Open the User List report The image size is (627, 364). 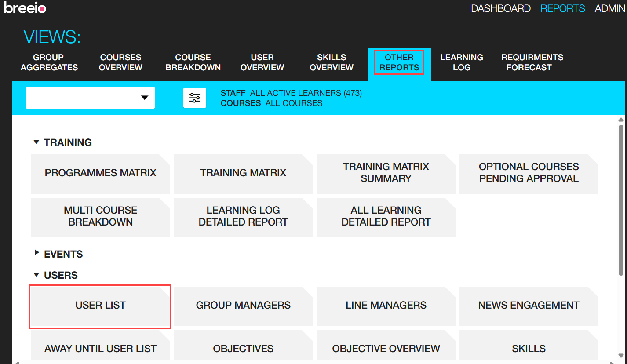tap(100, 306)
